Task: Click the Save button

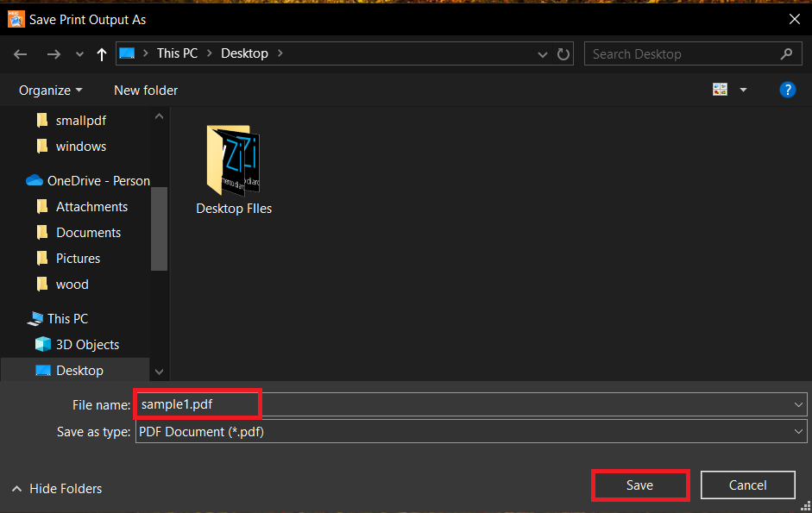Action: coord(639,485)
